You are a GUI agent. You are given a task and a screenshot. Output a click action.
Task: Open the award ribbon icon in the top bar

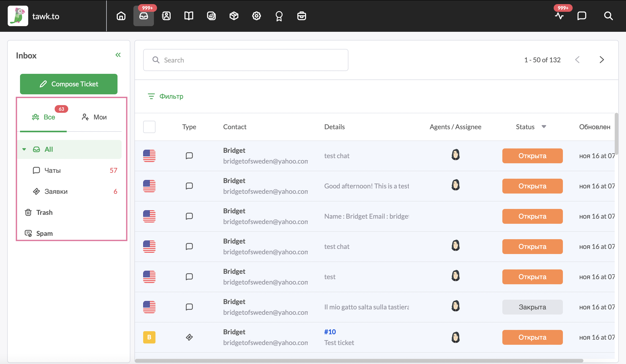pos(279,16)
